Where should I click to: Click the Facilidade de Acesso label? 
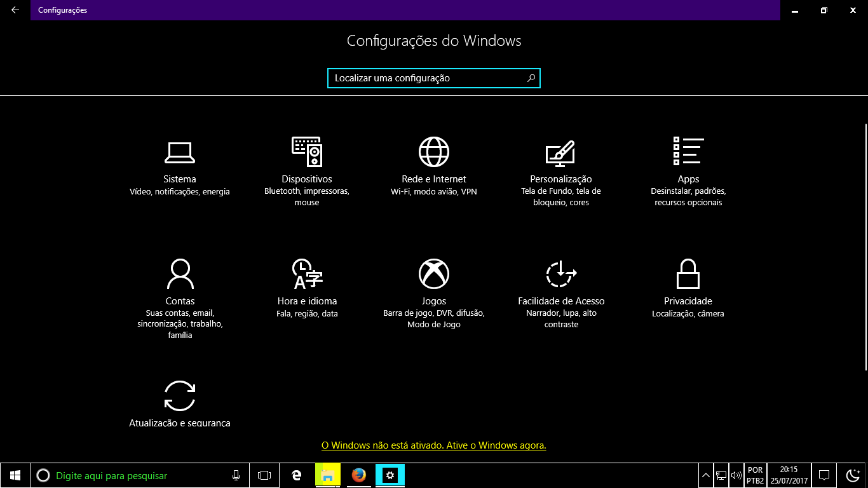(x=561, y=301)
